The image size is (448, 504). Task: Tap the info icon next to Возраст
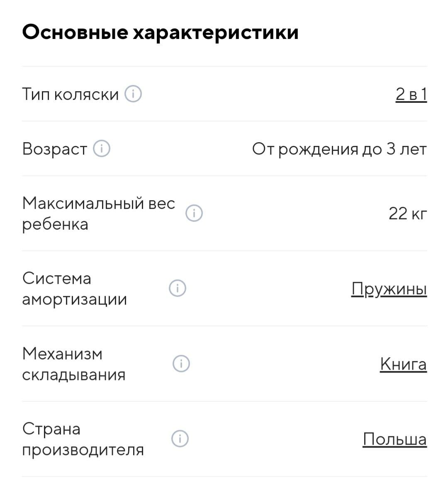102,149
